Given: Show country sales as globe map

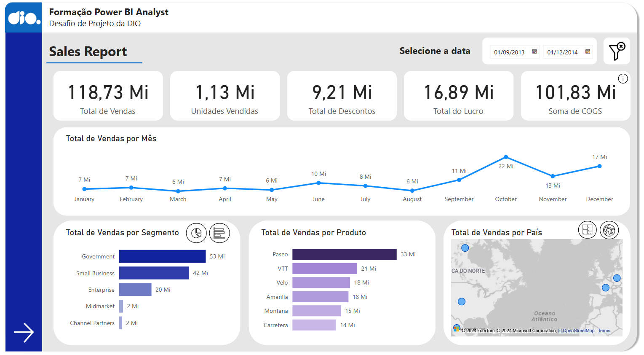Looking at the screenshot, I should click(609, 230).
